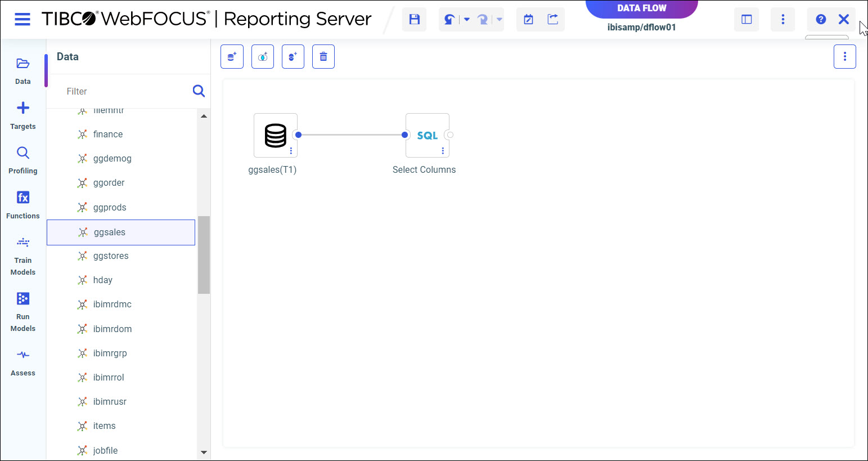Open the hamburger main menu
The height and width of the screenshot is (461, 868).
click(23, 19)
